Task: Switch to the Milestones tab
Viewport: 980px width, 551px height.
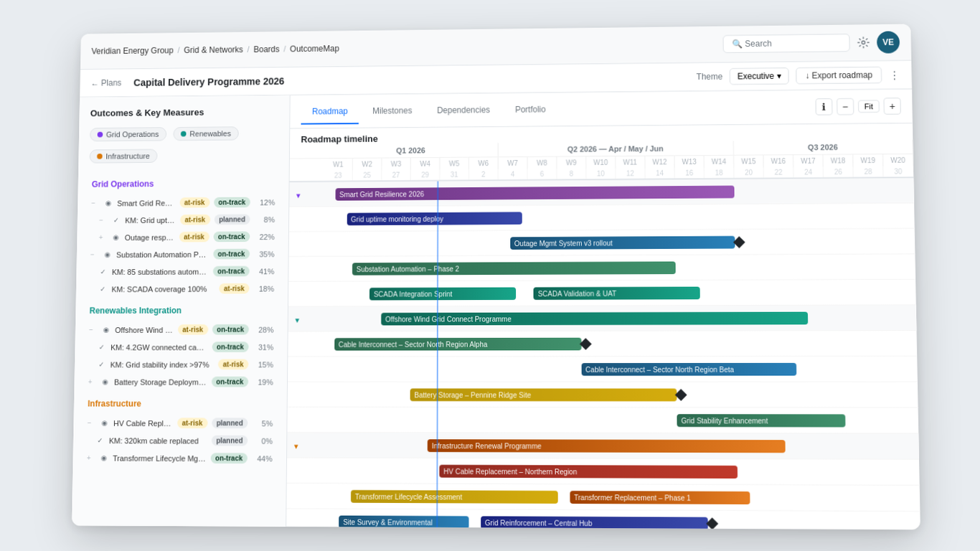Action: (392, 110)
